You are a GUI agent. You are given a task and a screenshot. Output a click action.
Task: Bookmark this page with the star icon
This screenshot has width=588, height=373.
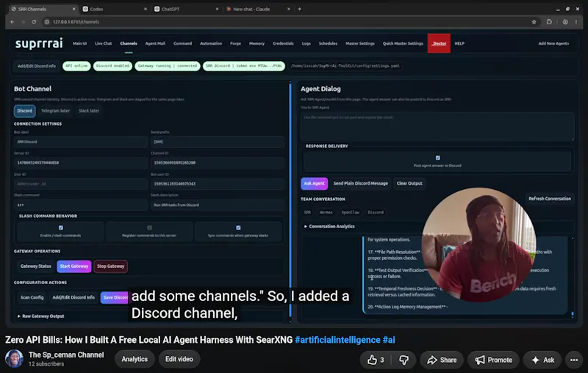click(534, 22)
